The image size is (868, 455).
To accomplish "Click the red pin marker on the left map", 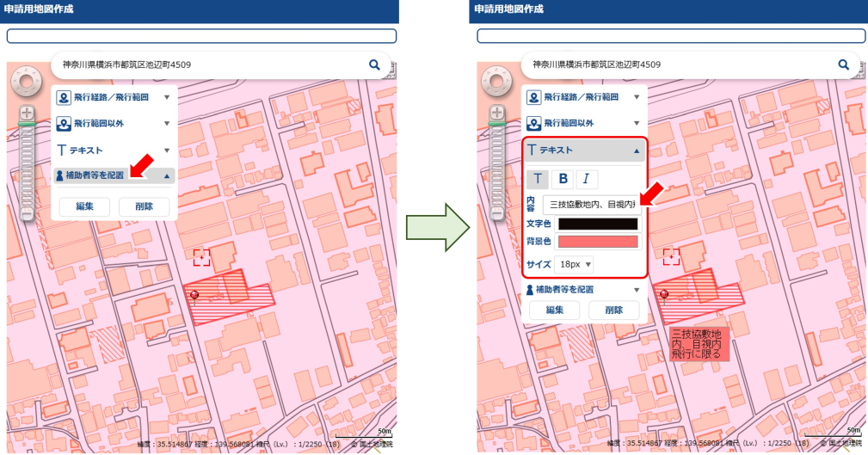I will [x=194, y=295].
